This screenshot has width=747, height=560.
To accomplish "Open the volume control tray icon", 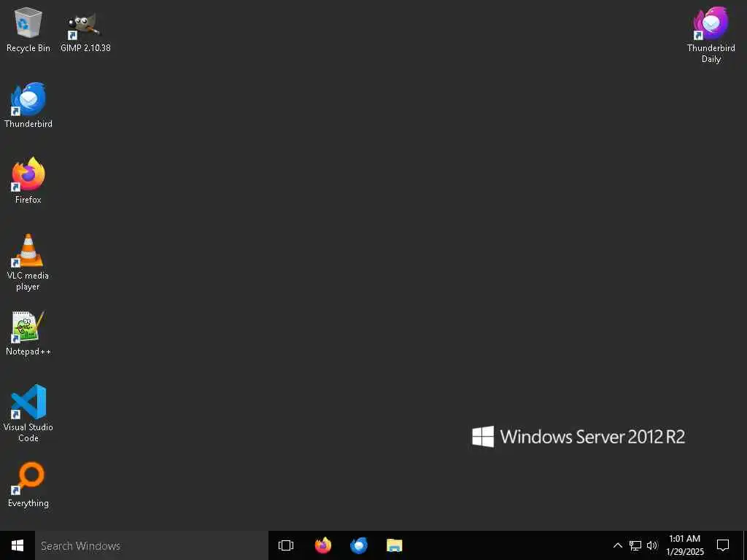I will pos(652,545).
